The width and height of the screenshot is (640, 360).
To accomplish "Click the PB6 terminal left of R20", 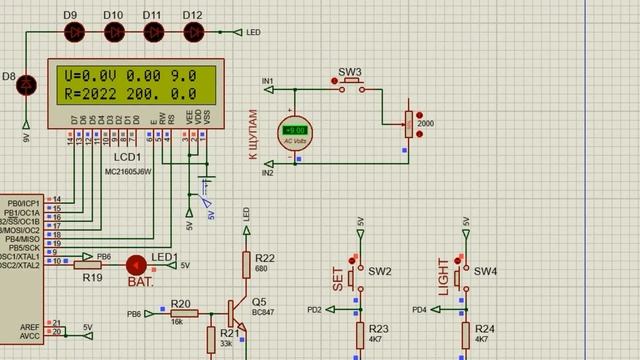I will pyautogui.click(x=149, y=314).
